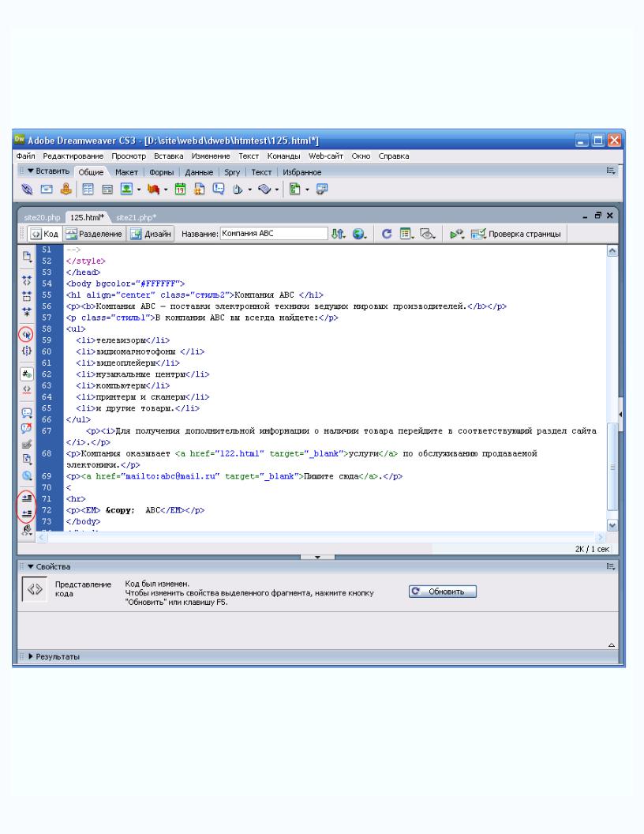Open View Options icon
The width and height of the screenshot is (644, 834).
tap(407, 234)
